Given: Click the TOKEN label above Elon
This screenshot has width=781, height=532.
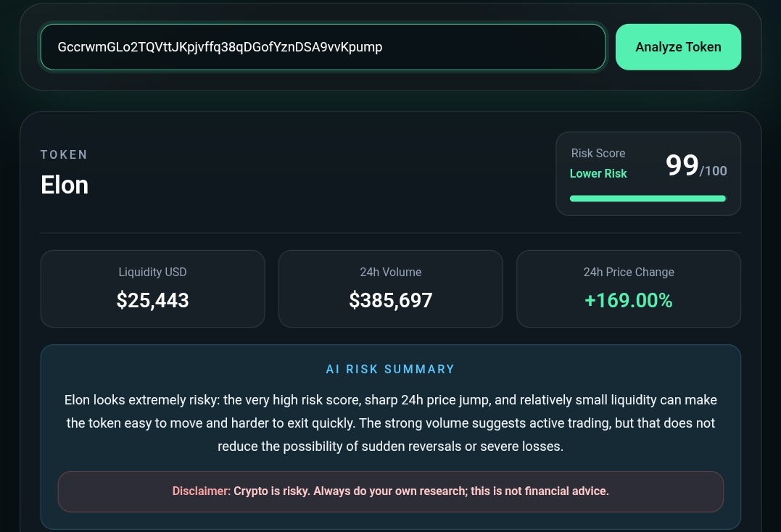Looking at the screenshot, I should click(64, 155).
